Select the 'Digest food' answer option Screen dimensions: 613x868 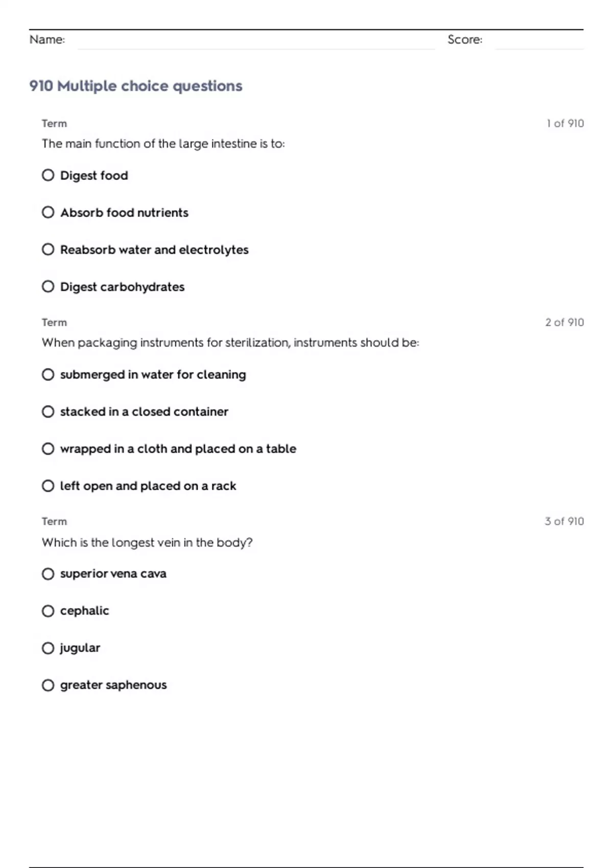[48, 176]
